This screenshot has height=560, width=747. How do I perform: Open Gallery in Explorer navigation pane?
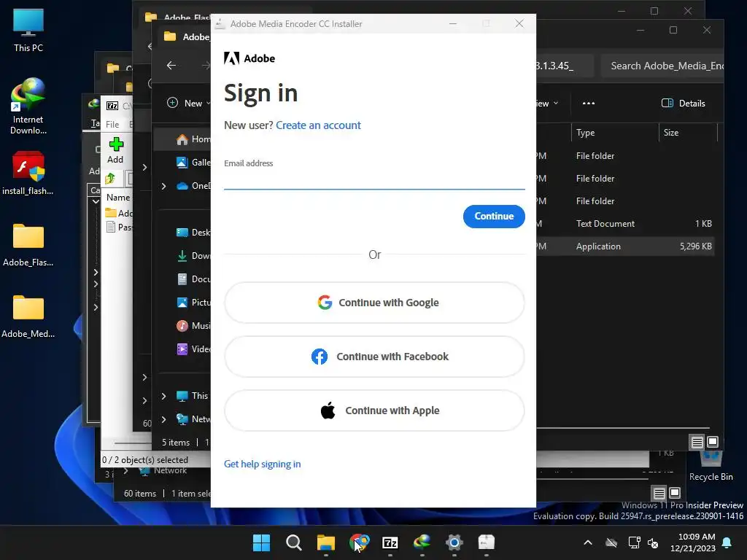pos(193,163)
